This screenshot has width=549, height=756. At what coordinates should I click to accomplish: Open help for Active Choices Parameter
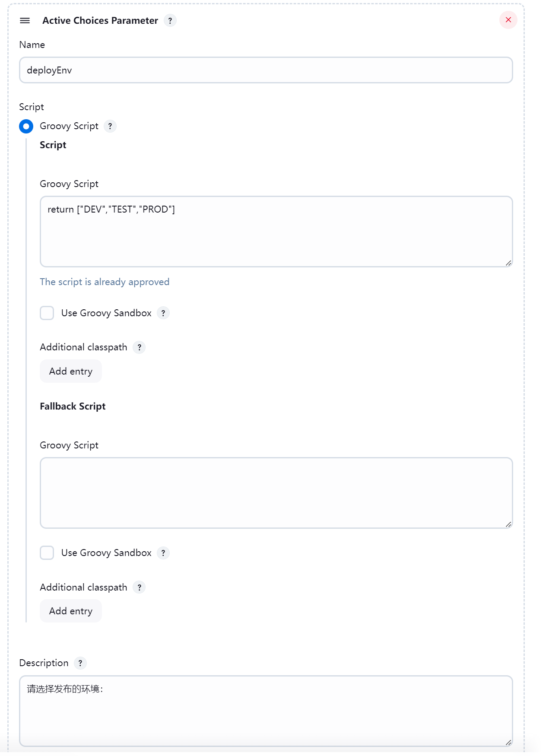point(170,21)
